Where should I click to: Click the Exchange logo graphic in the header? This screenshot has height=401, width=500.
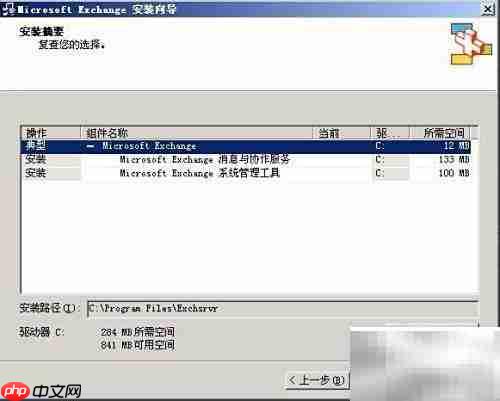471,44
